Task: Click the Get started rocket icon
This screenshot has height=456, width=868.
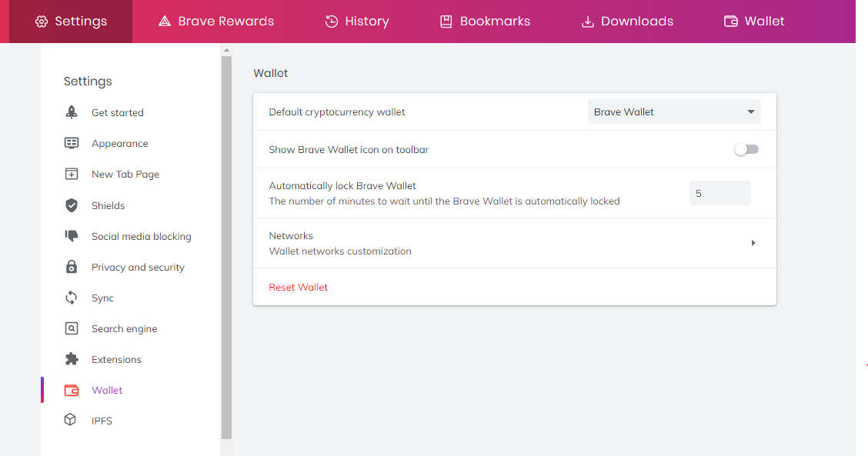Action: tap(72, 112)
